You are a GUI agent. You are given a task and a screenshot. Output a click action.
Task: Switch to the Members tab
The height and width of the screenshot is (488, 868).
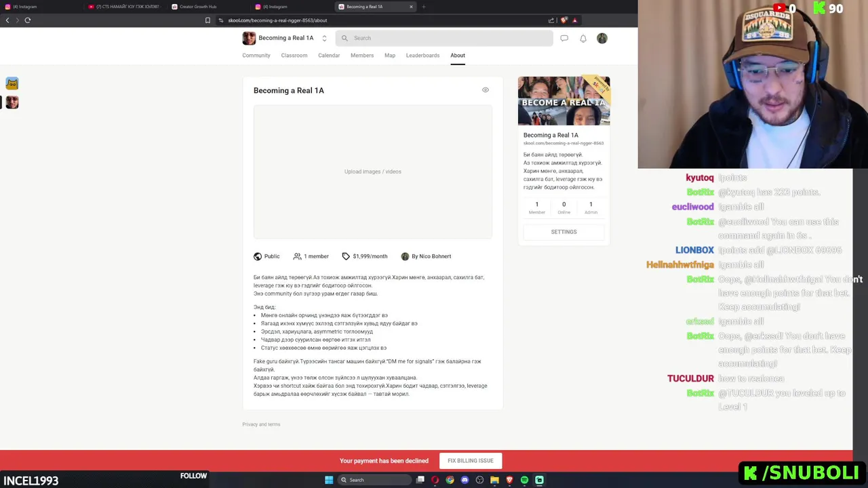(x=362, y=56)
